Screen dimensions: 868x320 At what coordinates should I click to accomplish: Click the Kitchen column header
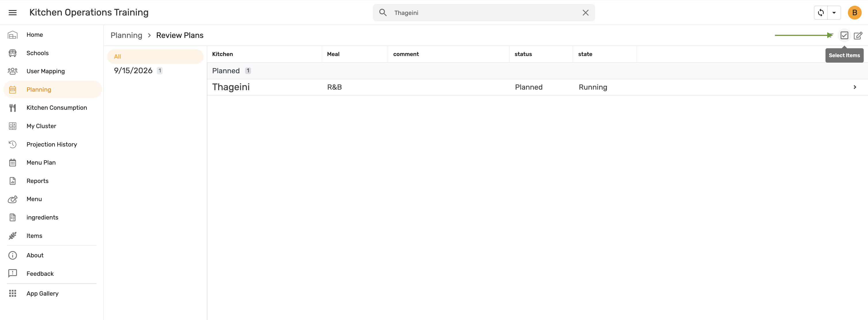click(x=222, y=54)
